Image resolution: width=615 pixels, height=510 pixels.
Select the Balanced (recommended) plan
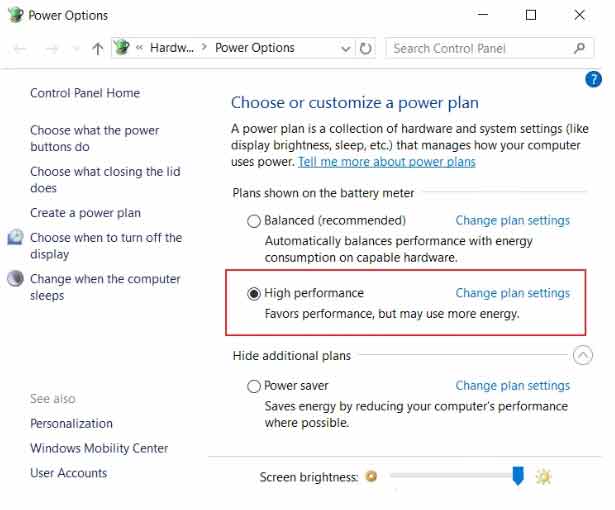254,221
